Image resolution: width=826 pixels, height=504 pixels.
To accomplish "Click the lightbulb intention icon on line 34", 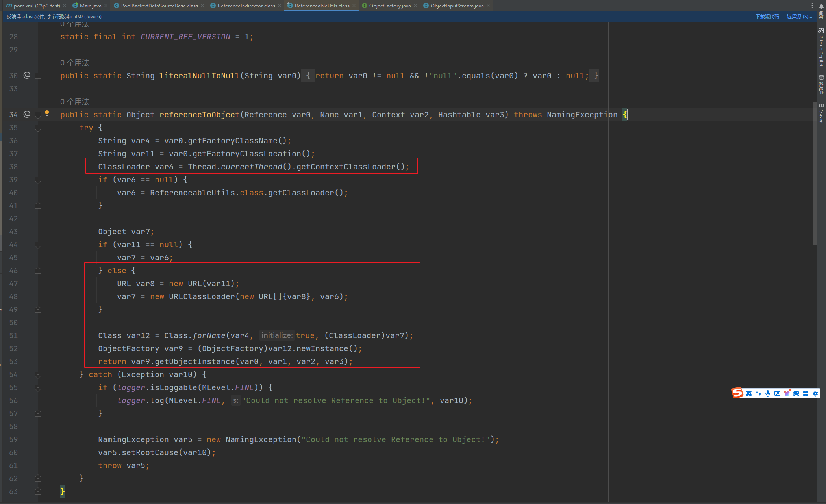I will [47, 113].
